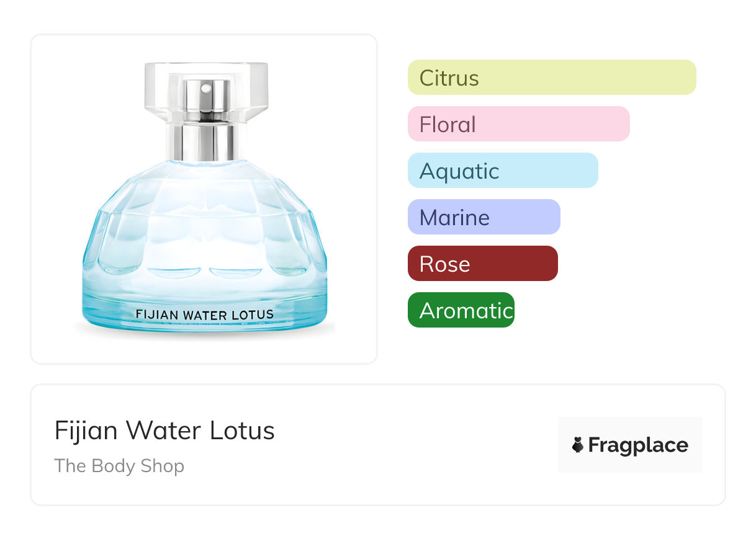Image resolution: width=756 pixels, height=536 pixels.
Task: Open the Fijian Water Lotus title link
Action: pos(164,431)
